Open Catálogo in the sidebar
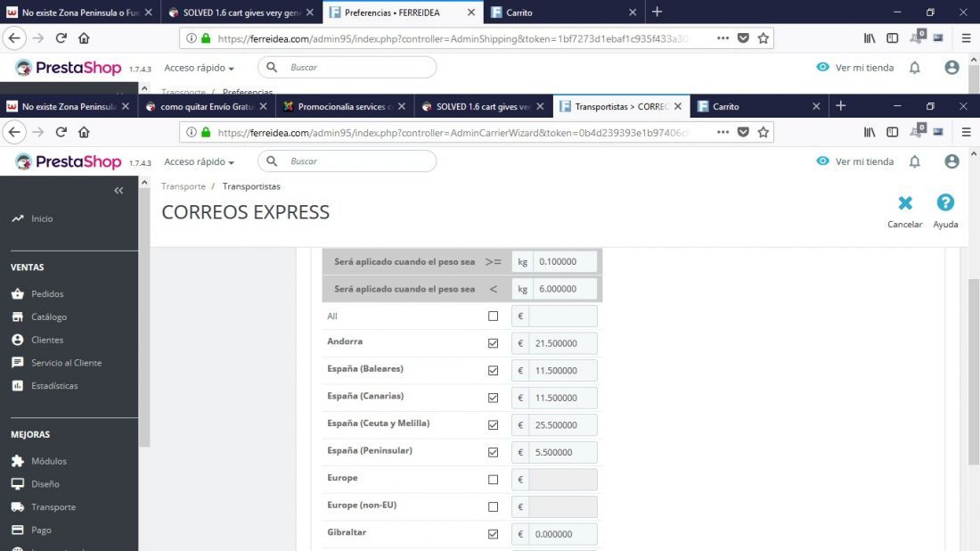 click(x=49, y=317)
